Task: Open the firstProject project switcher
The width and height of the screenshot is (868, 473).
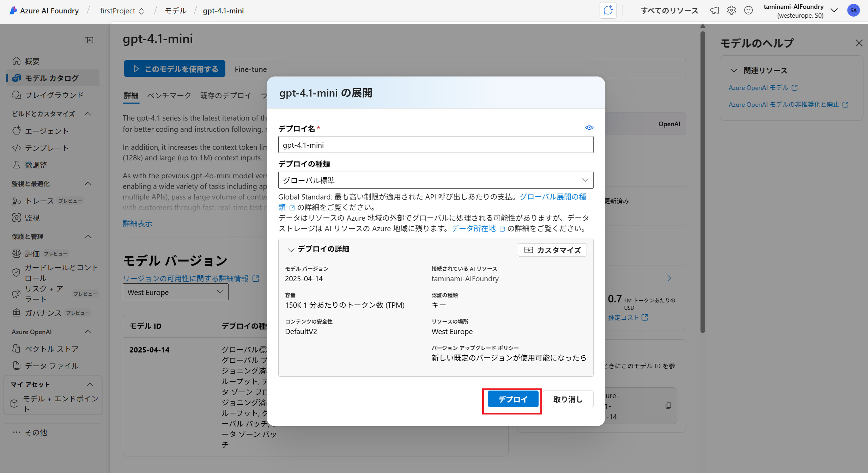Action: click(x=122, y=11)
